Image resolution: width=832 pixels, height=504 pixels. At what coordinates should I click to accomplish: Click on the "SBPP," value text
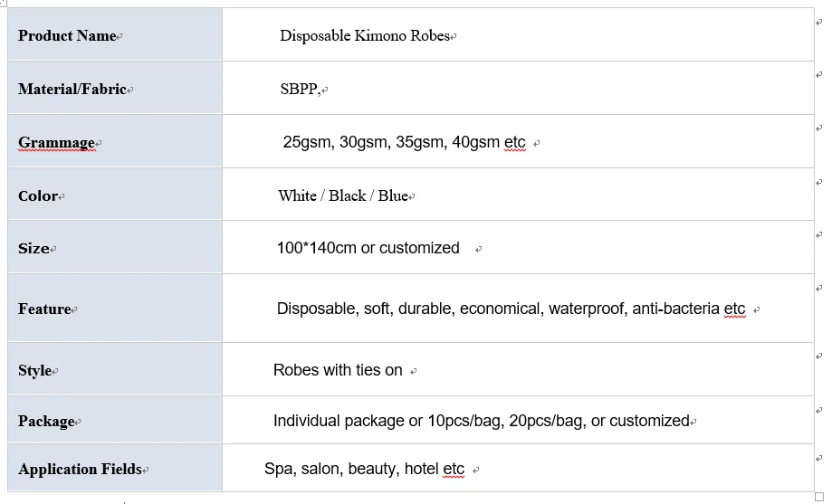[300, 90]
